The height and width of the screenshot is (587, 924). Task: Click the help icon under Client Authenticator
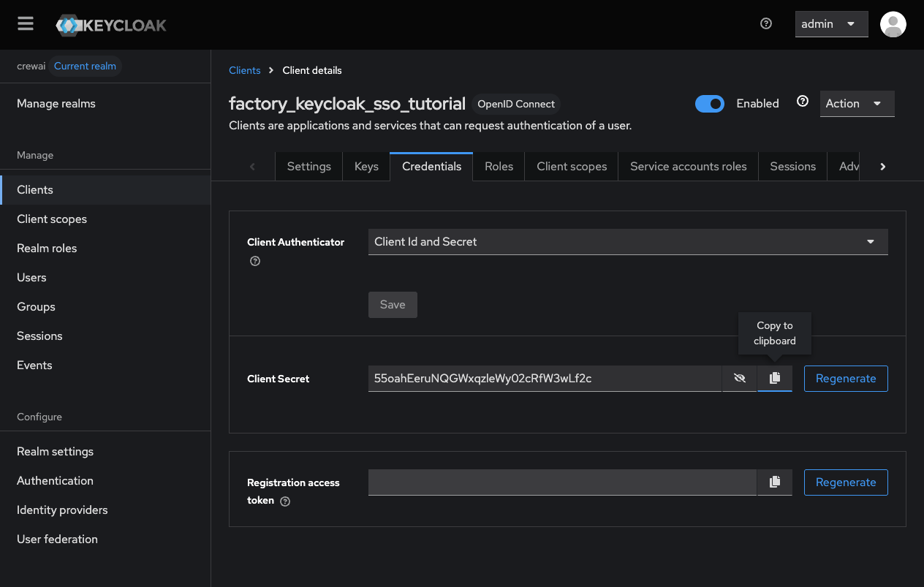pyautogui.click(x=254, y=260)
